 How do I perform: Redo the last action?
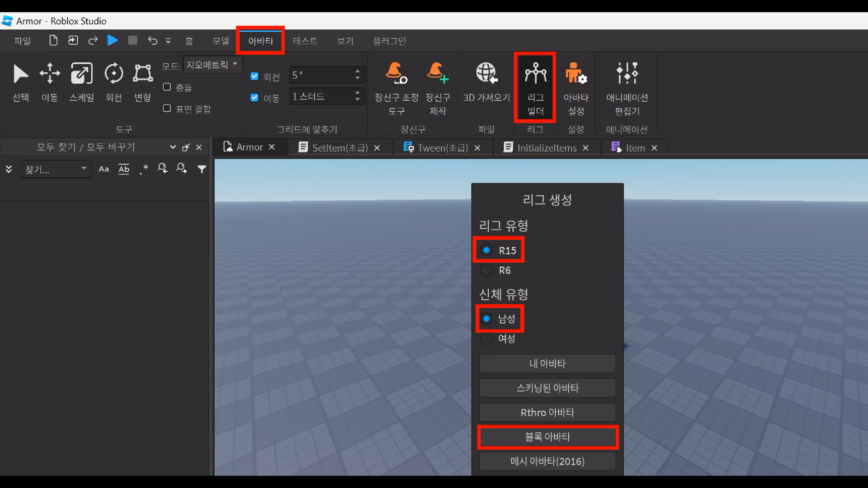[93, 41]
